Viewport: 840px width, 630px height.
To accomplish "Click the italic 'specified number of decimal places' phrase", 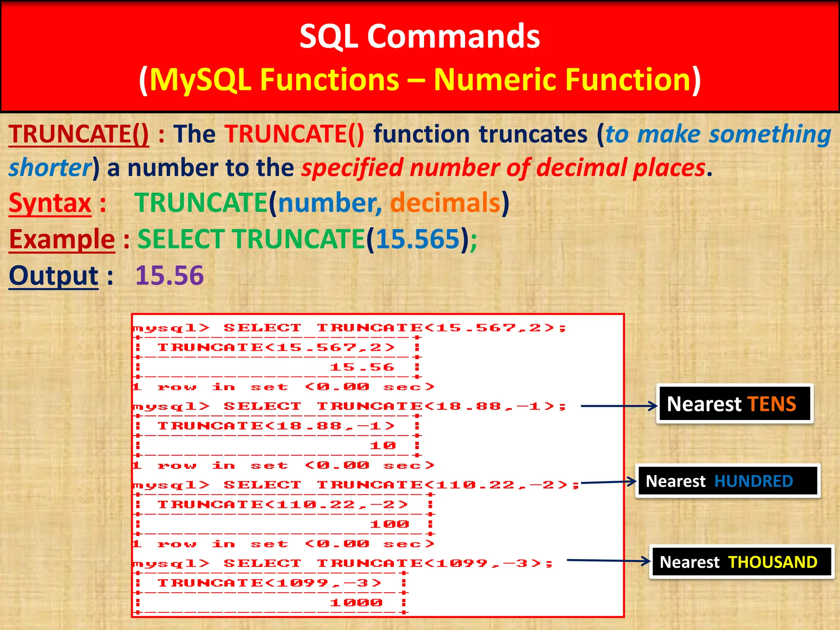I will pyautogui.click(x=504, y=168).
